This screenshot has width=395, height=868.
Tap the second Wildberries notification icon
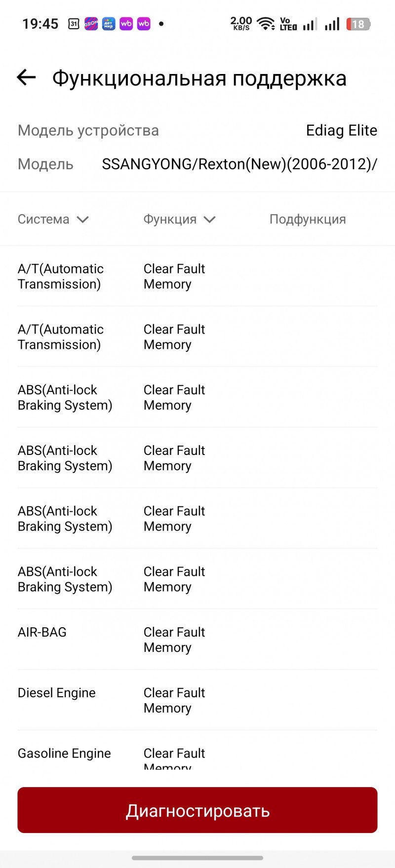[144, 24]
